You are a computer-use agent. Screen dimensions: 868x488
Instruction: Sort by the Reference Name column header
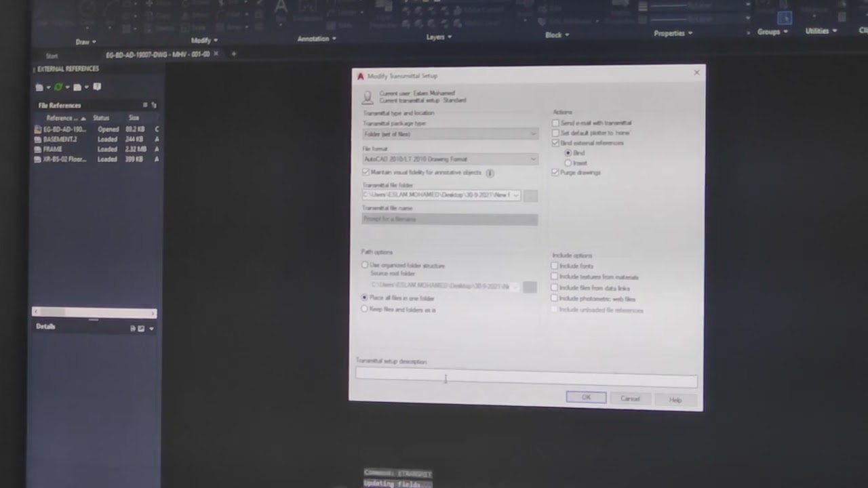(66, 118)
